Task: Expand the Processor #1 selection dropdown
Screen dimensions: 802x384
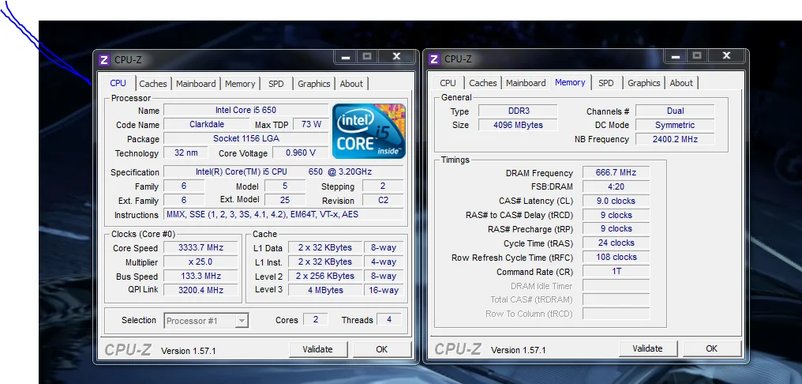Action: 242,321
